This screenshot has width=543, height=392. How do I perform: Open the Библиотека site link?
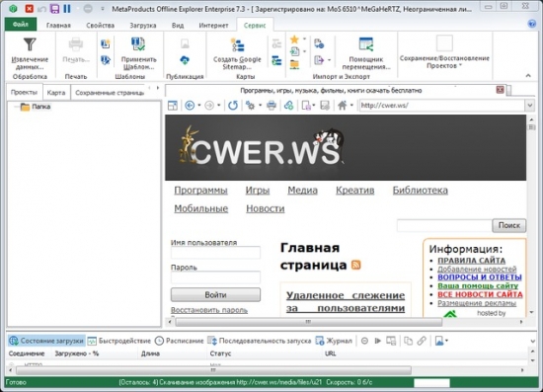coord(420,191)
